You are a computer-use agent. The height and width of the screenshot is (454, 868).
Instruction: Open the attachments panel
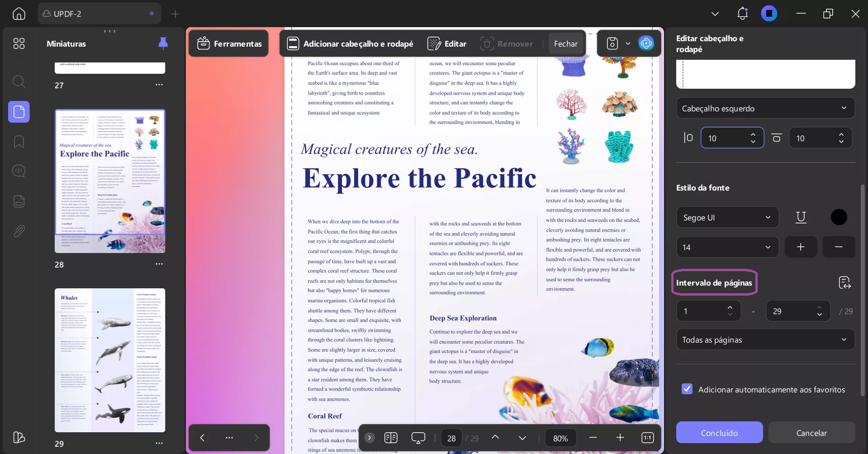pos(19,231)
